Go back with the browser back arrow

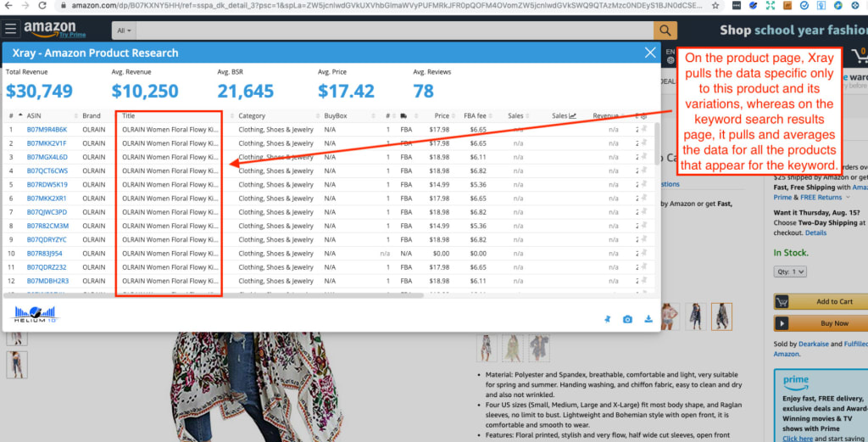[8, 6]
